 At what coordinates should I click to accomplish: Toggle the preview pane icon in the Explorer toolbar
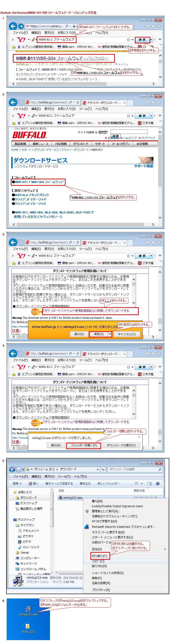coord(150,483)
